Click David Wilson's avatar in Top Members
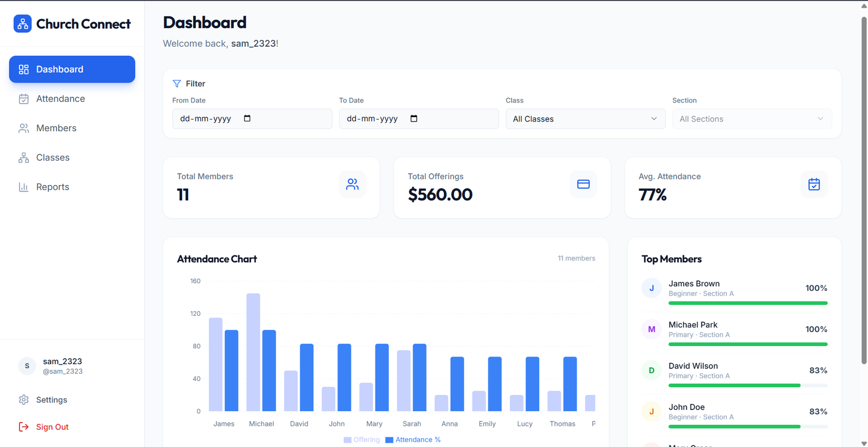Viewport: 868px width, 447px height. pyautogui.click(x=652, y=371)
